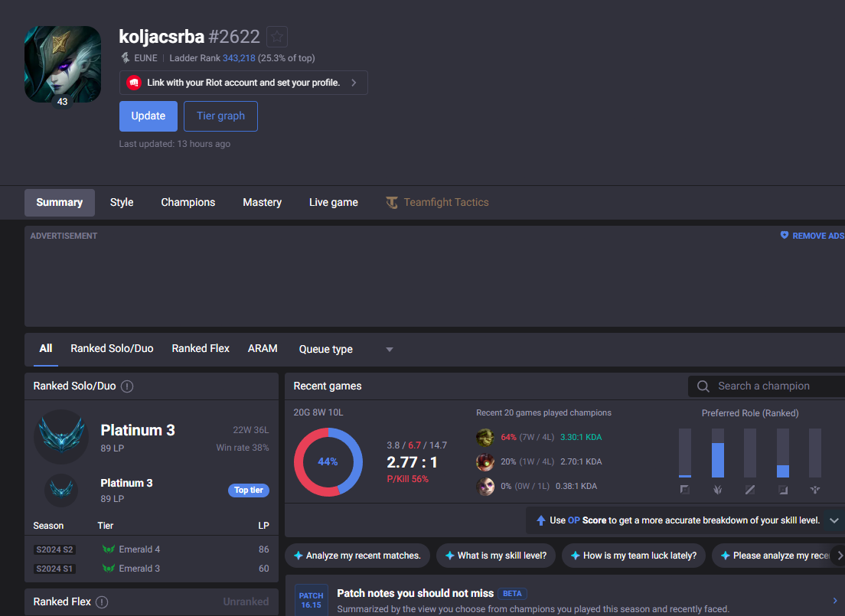Image resolution: width=845 pixels, height=616 pixels.
Task: Open the summoner profile avatar image
Action: pos(63,64)
